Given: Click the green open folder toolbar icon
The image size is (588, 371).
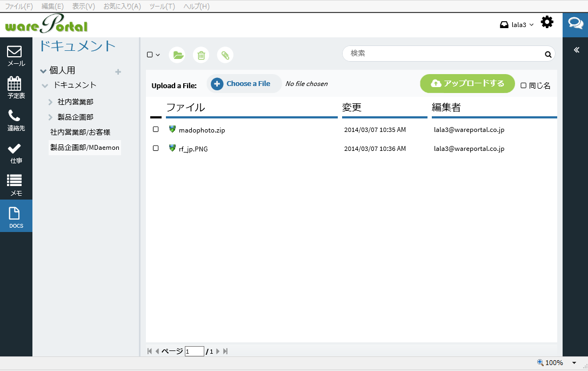Looking at the screenshot, I should 177,55.
